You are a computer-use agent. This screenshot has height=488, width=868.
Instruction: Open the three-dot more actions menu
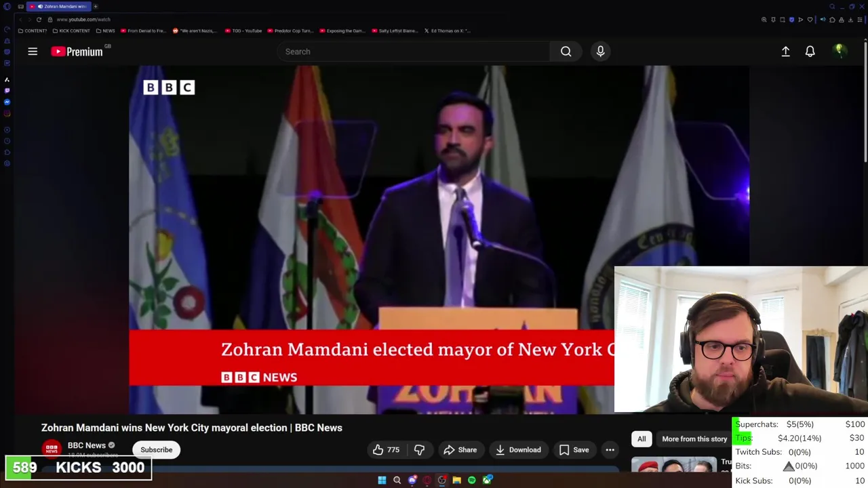pyautogui.click(x=610, y=449)
